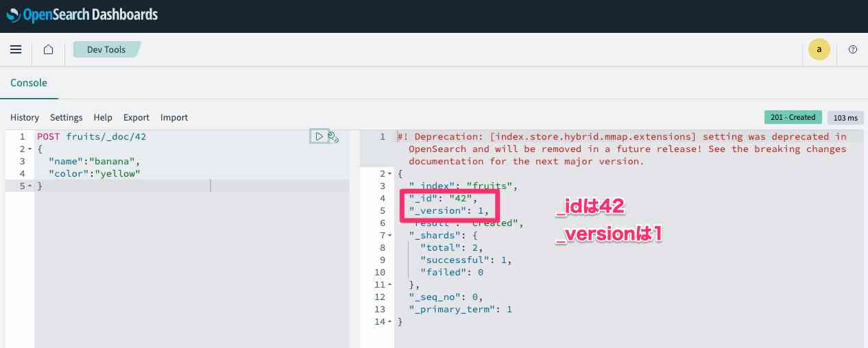The height and width of the screenshot is (348, 868).
Task: Click the Dev Tools breadcrumb
Action: click(x=106, y=49)
